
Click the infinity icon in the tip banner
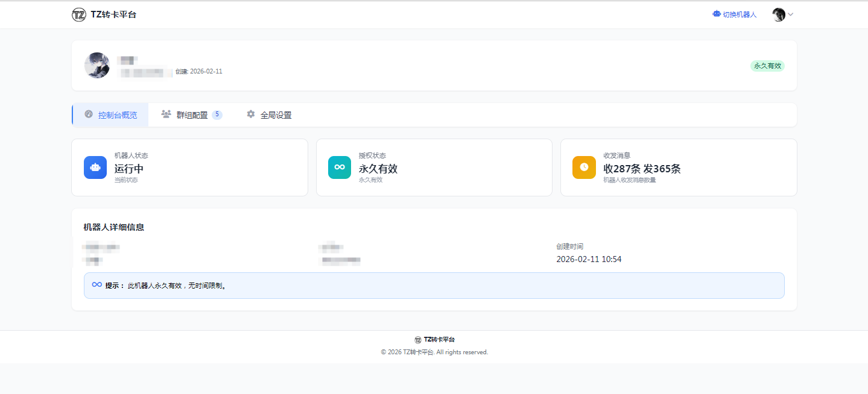[97, 285]
